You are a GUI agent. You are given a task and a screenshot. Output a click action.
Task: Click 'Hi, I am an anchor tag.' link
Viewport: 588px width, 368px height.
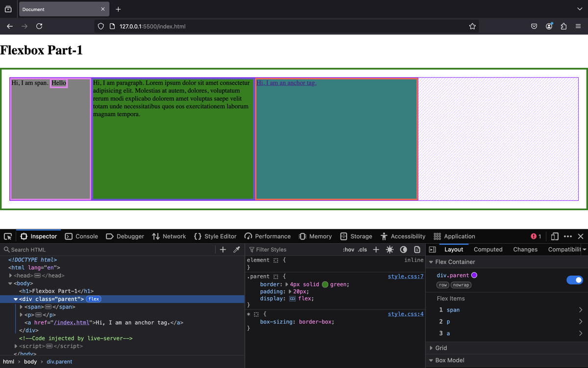click(286, 83)
